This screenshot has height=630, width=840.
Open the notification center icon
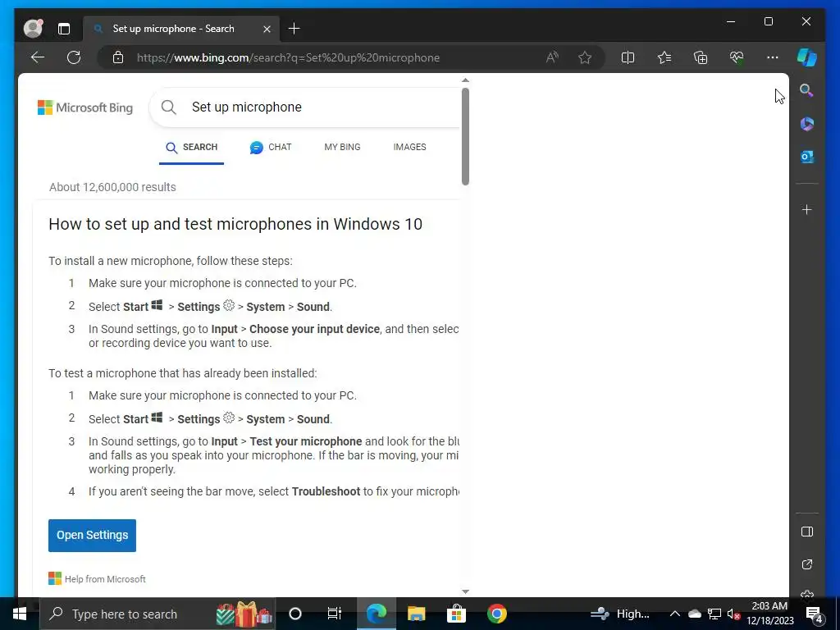click(815, 614)
